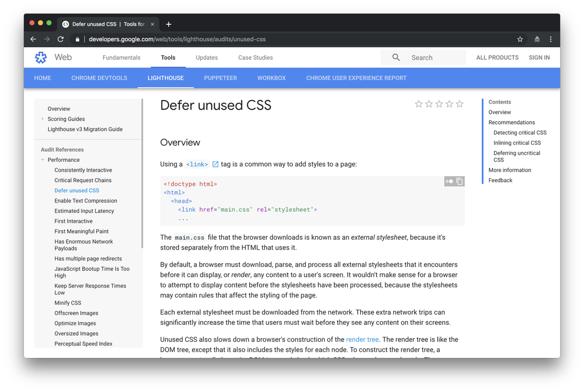Jump to Detecting critical CSS
This screenshot has height=392, width=584.
[x=520, y=133]
